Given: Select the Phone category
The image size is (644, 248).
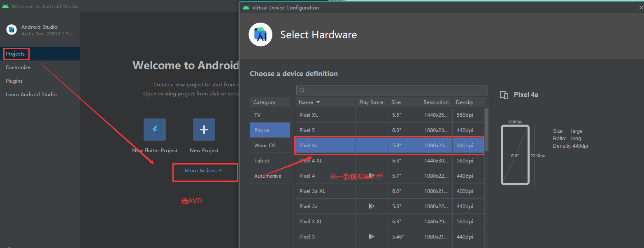Looking at the screenshot, I should click(270, 130).
